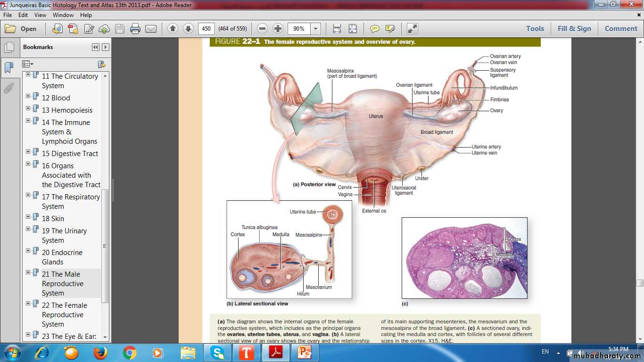Screen dimensions: 644x362
Task: Toggle the Page Thumbnails panel
Action: (8, 48)
